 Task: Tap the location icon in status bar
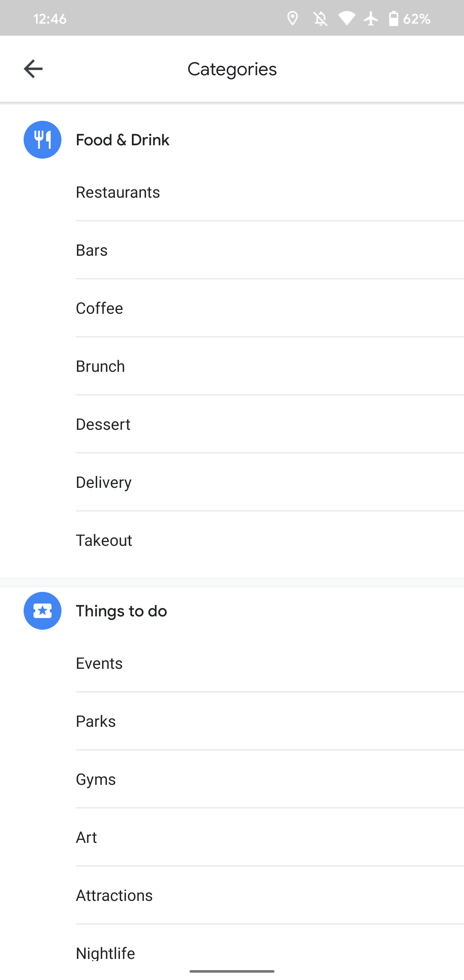pos(293,18)
